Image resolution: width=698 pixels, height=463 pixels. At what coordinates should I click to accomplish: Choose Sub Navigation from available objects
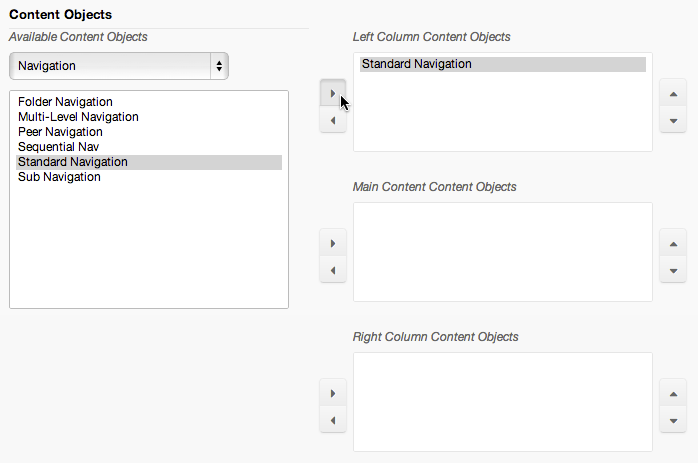pyautogui.click(x=149, y=177)
